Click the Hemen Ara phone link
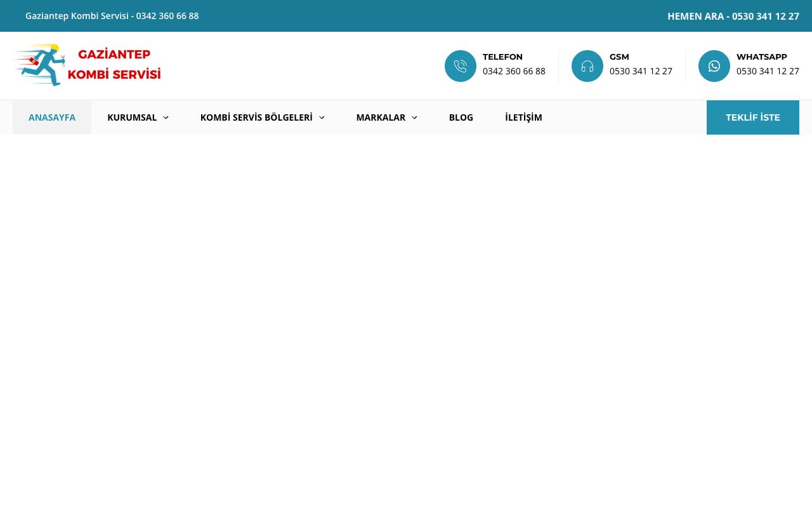This screenshot has height=508, width=812. [733, 16]
